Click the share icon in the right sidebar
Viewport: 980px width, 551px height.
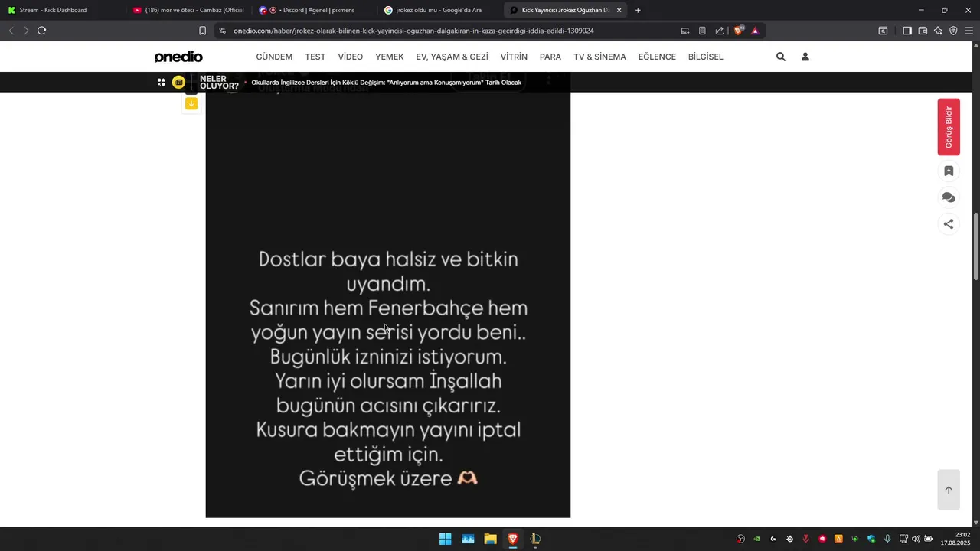point(949,224)
